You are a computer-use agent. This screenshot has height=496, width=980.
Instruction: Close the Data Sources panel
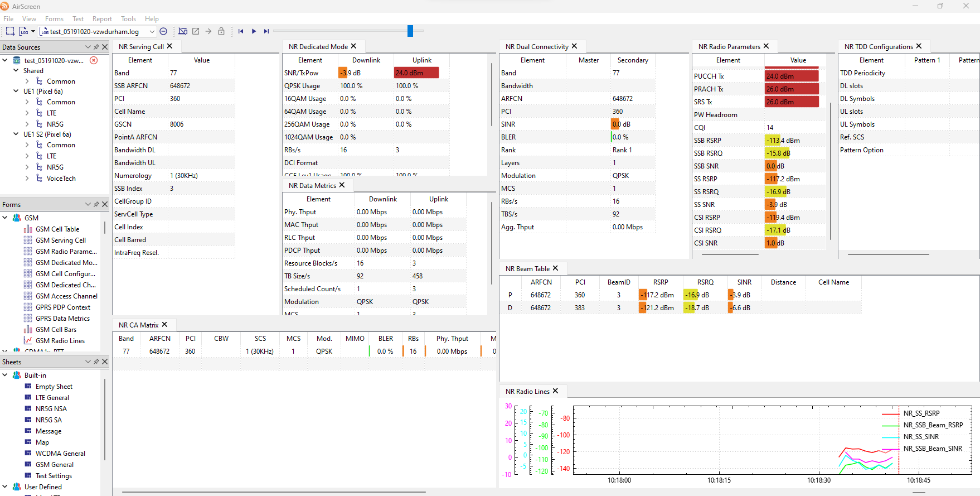point(105,47)
